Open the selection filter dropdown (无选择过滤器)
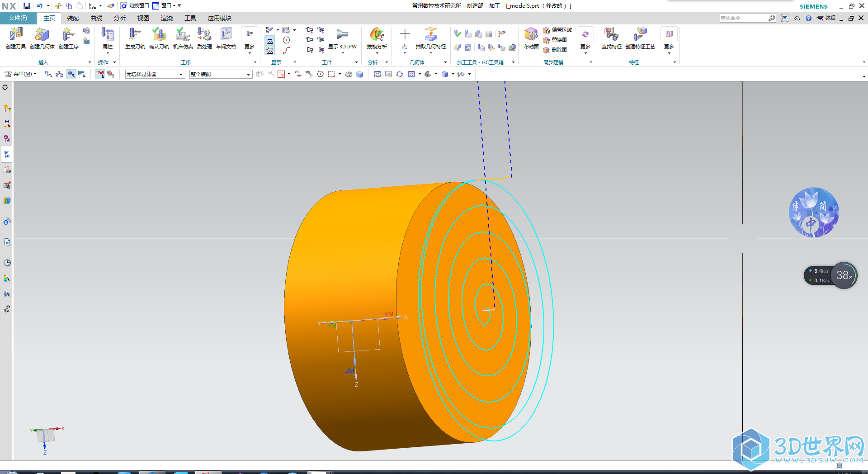This screenshot has width=868, height=474. (155, 74)
